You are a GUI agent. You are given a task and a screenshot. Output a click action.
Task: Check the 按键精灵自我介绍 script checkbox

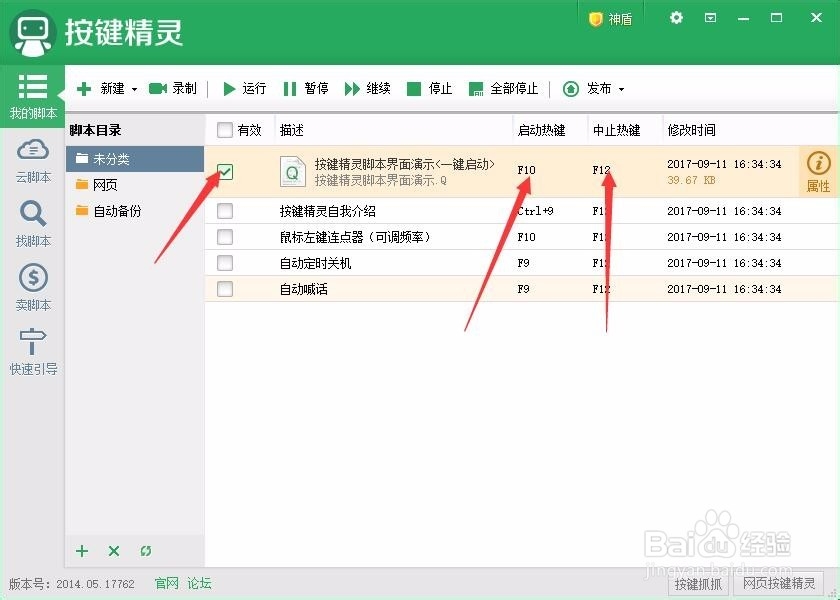pyautogui.click(x=224, y=211)
